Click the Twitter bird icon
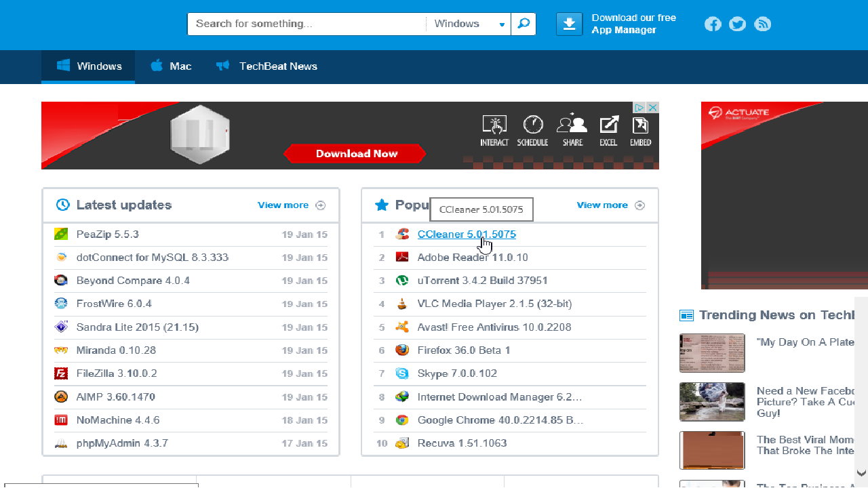 737,24
